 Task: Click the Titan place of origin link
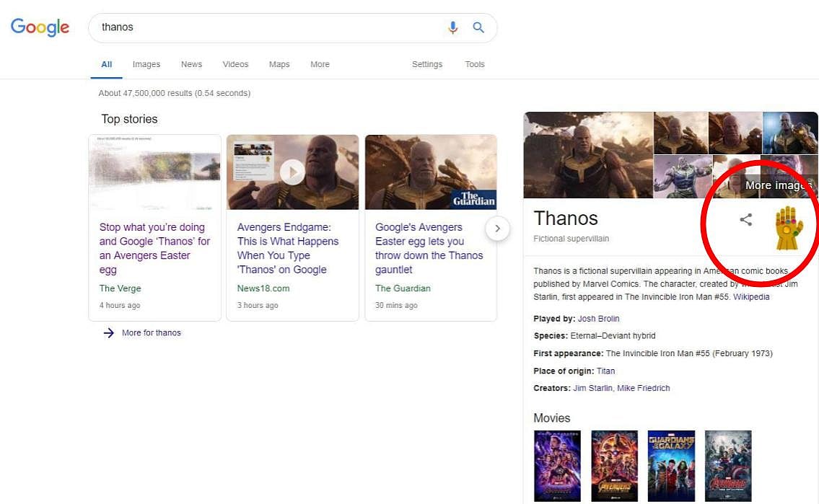click(x=605, y=371)
